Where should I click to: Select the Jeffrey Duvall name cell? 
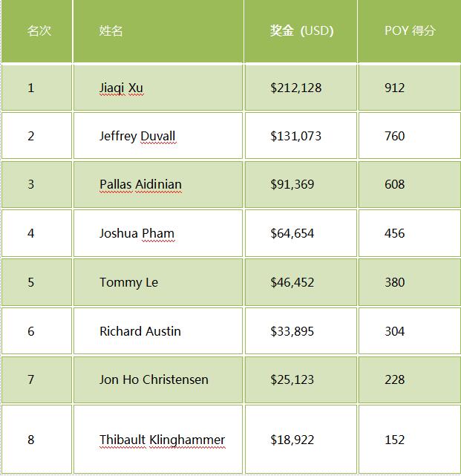tap(158, 136)
